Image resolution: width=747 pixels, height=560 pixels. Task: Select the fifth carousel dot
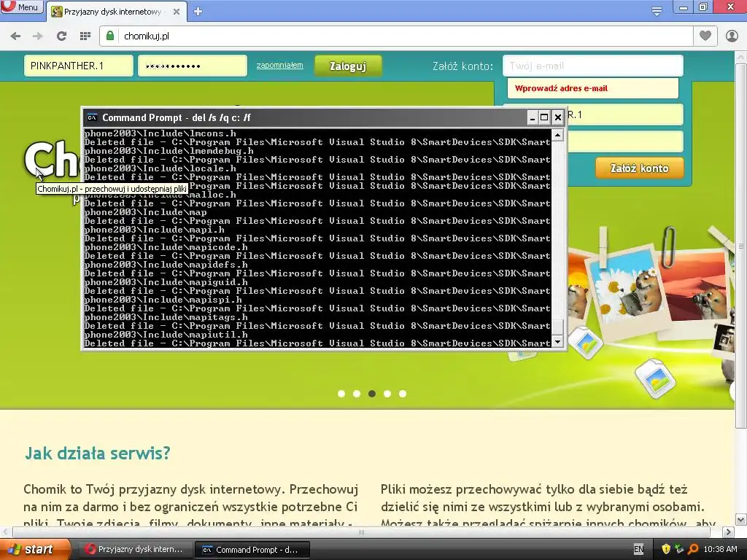coord(403,394)
